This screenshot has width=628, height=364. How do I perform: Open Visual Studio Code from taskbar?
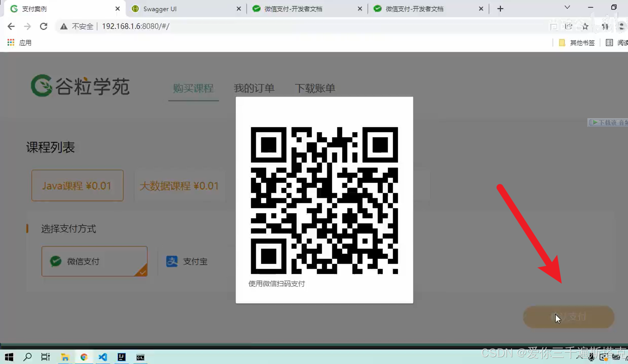pyautogui.click(x=103, y=357)
